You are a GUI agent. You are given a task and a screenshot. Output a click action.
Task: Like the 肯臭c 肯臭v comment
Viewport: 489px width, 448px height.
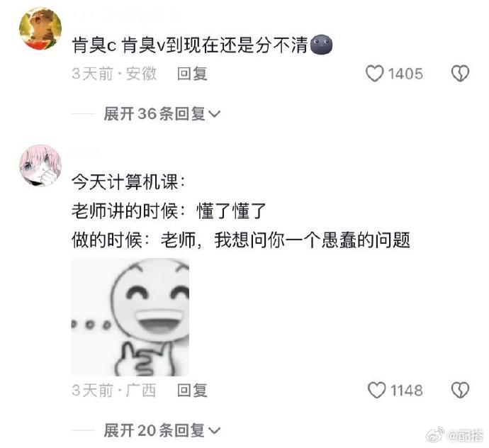374,74
